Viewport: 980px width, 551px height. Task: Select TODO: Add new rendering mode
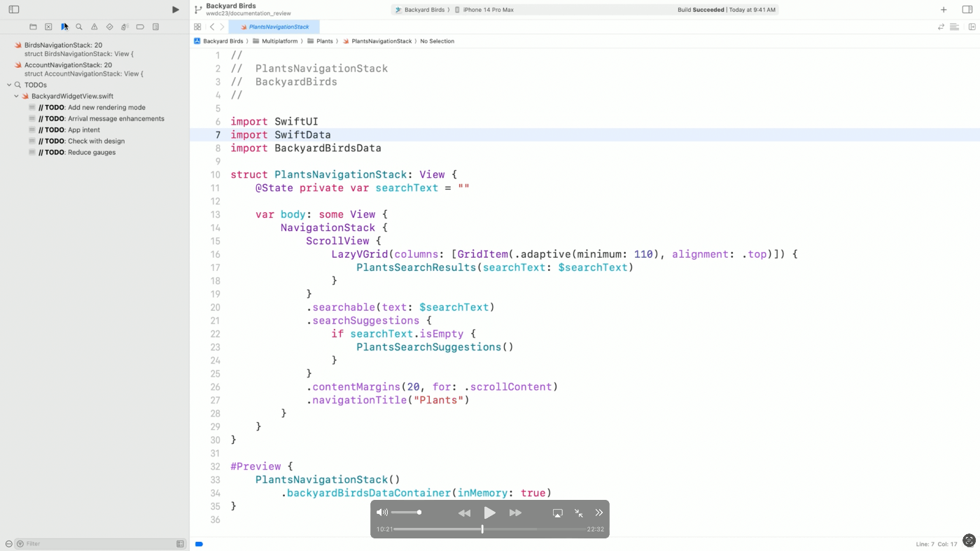click(x=94, y=107)
